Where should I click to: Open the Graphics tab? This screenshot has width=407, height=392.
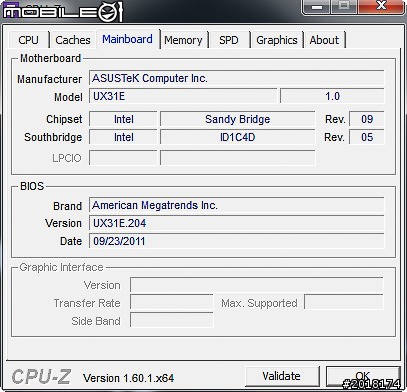point(277,40)
